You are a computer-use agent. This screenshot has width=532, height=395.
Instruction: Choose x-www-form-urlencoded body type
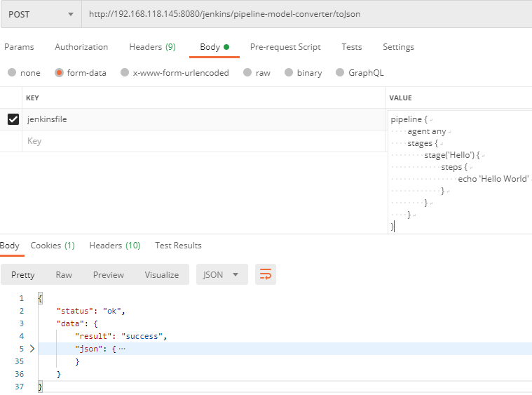(125, 72)
